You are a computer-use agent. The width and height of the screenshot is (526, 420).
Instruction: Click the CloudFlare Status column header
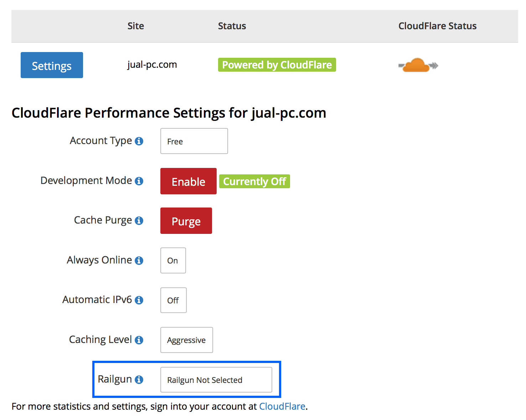coord(437,26)
